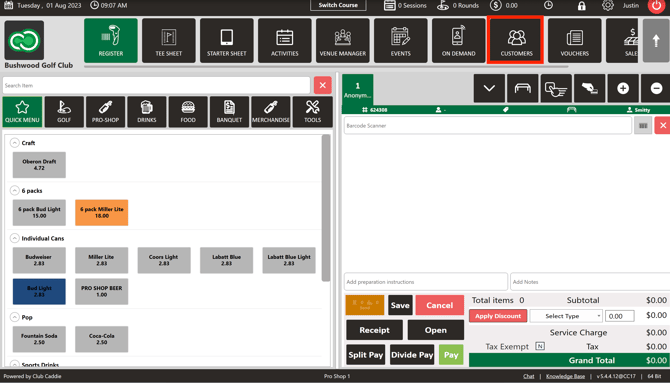Collapse the Individual Cans category
The image size is (670, 383).
[15, 238]
